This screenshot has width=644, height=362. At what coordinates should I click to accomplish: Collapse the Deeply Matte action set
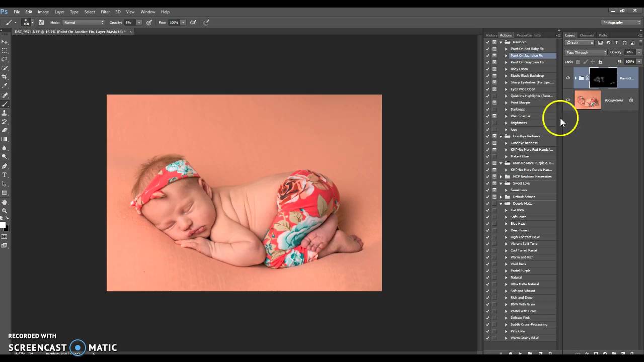tap(501, 204)
